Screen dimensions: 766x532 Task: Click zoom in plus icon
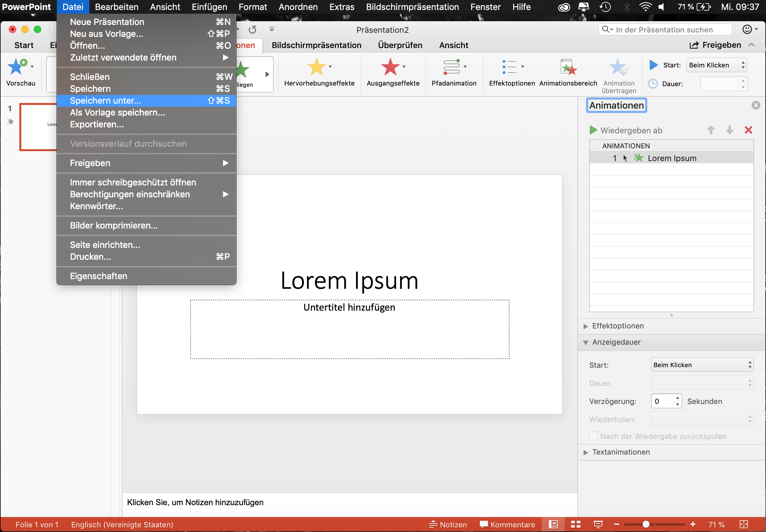coord(693,524)
